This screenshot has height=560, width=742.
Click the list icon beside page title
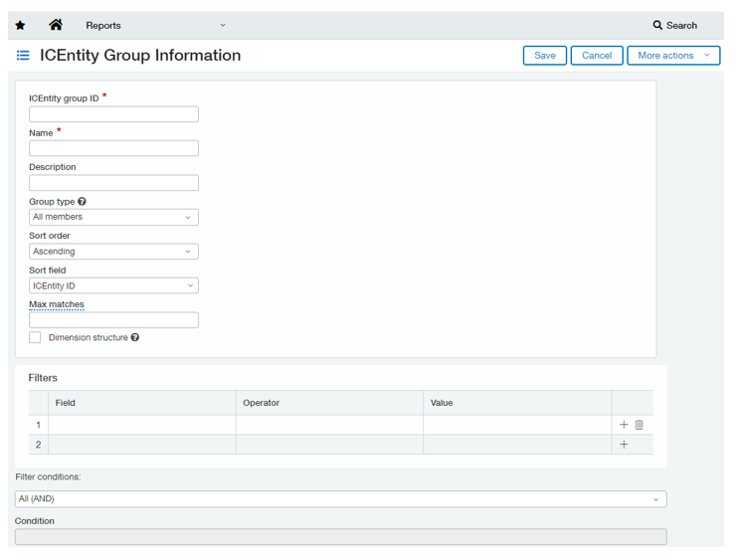(x=23, y=56)
